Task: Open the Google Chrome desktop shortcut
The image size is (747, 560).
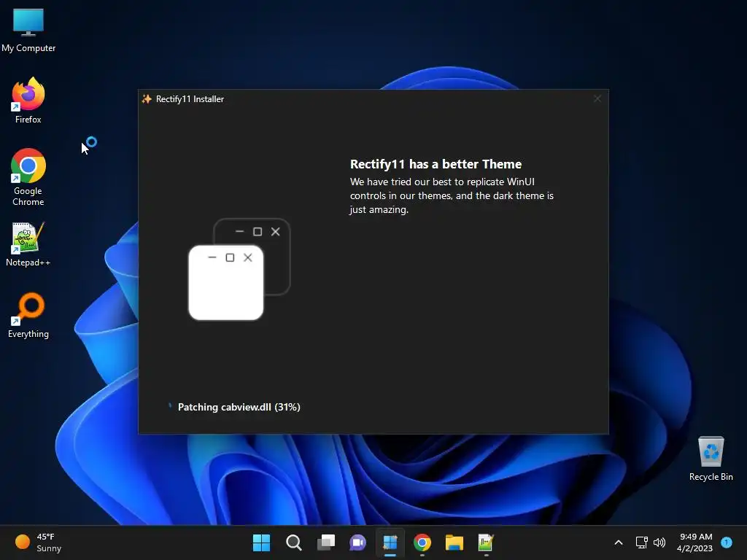Action: (x=28, y=176)
